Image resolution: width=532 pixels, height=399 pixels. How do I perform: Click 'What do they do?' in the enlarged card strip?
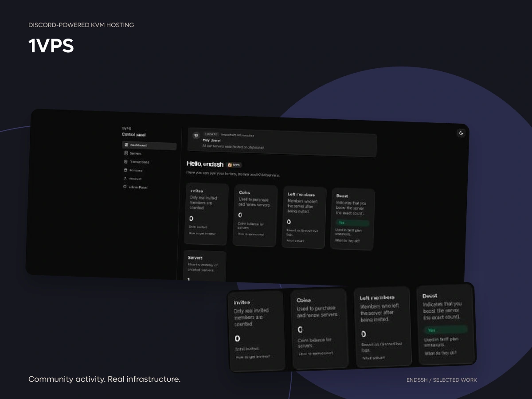[x=440, y=353]
